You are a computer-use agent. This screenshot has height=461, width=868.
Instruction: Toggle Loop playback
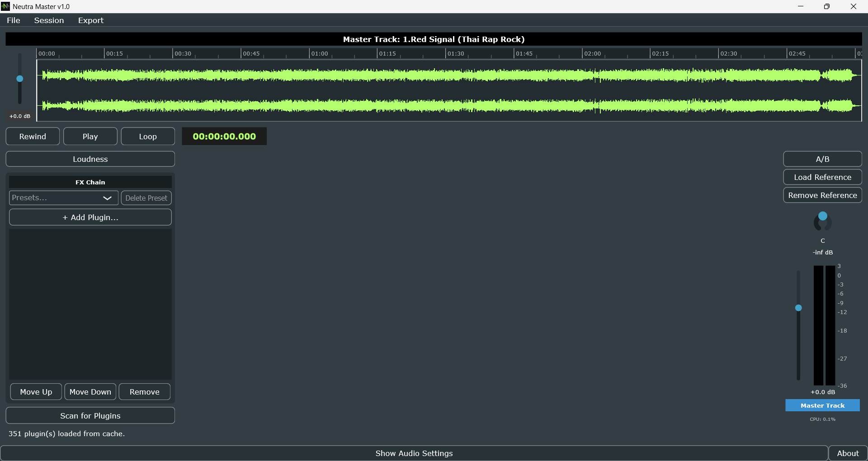pyautogui.click(x=148, y=136)
